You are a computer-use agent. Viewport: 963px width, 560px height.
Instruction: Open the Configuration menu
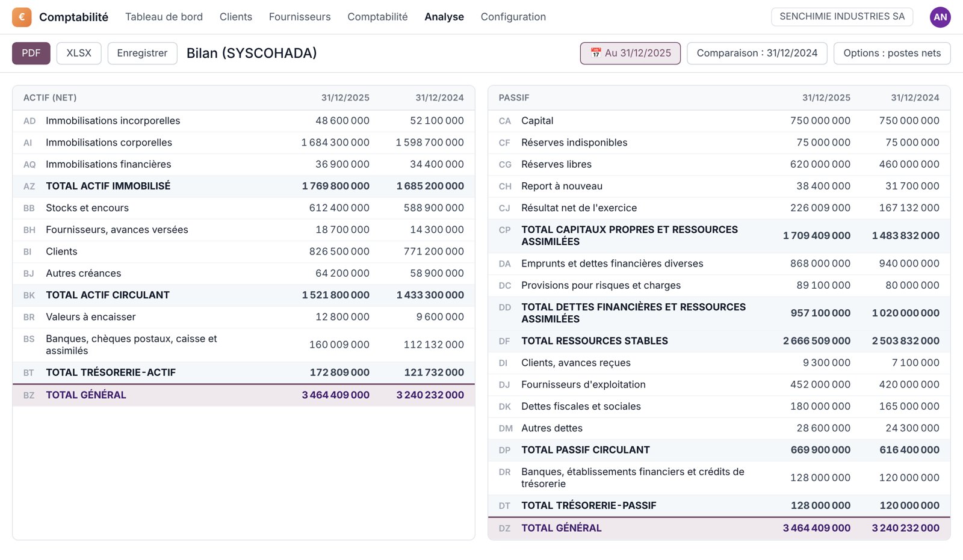pyautogui.click(x=513, y=17)
